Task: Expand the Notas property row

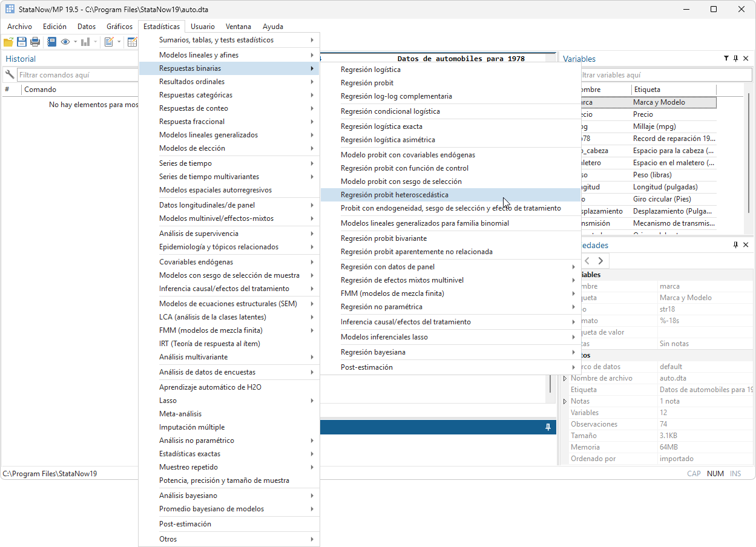Action: [565, 401]
